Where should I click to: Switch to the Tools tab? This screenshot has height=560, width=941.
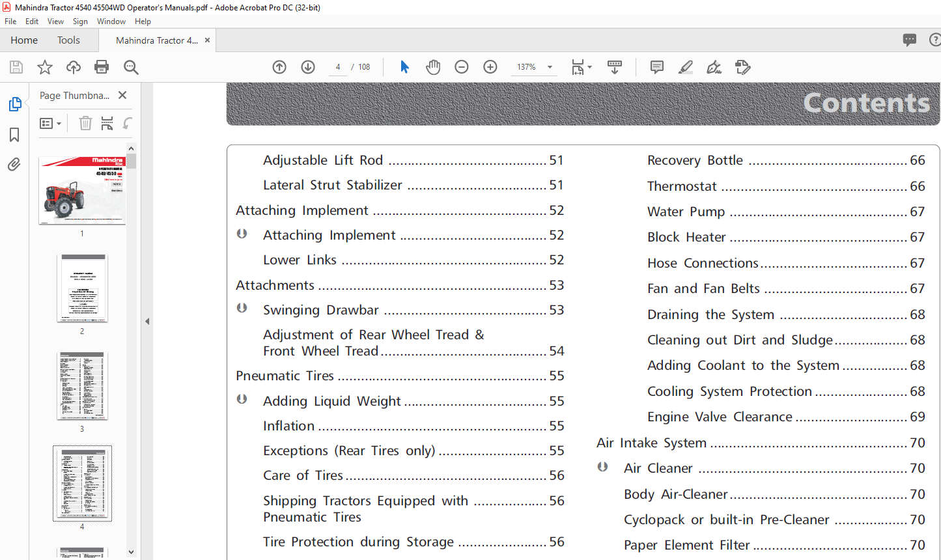pos(68,40)
